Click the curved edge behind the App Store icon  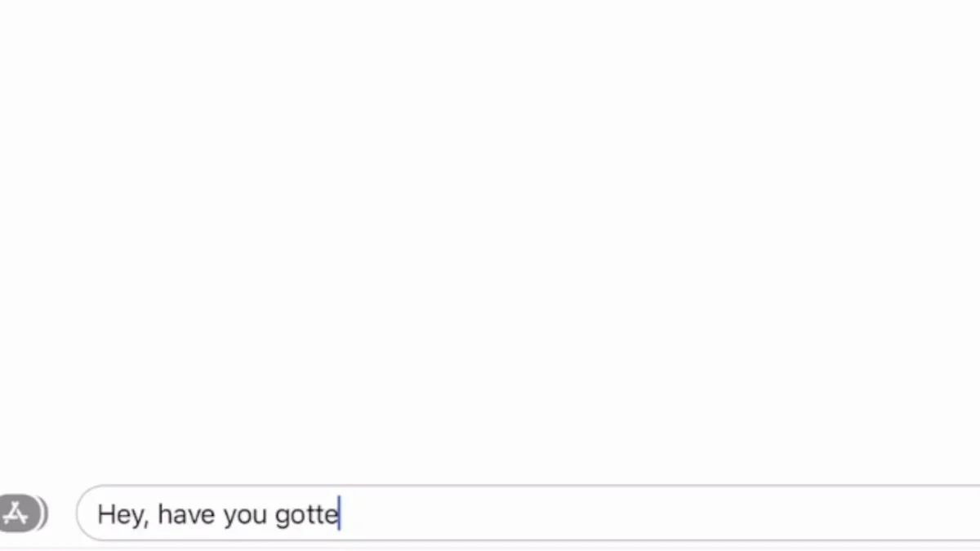pyautogui.click(x=45, y=513)
